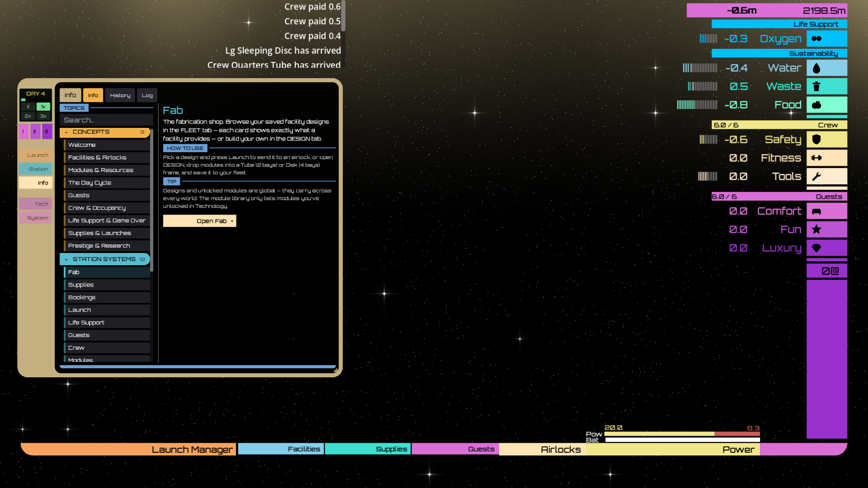Click the Waste trash can icon
Viewport: 868px width, 488px height.
pyautogui.click(x=816, y=86)
